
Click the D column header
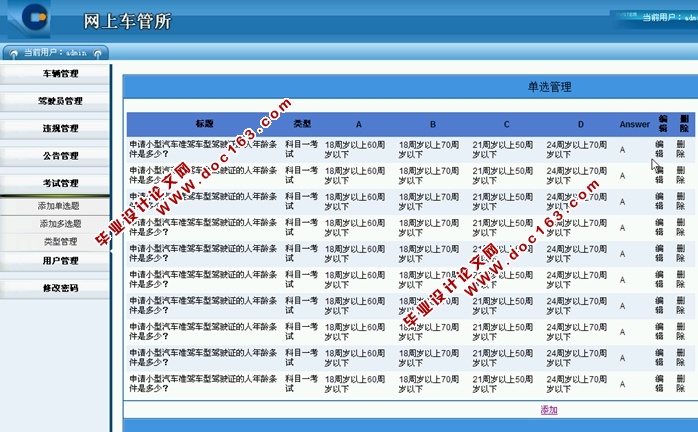pos(580,124)
